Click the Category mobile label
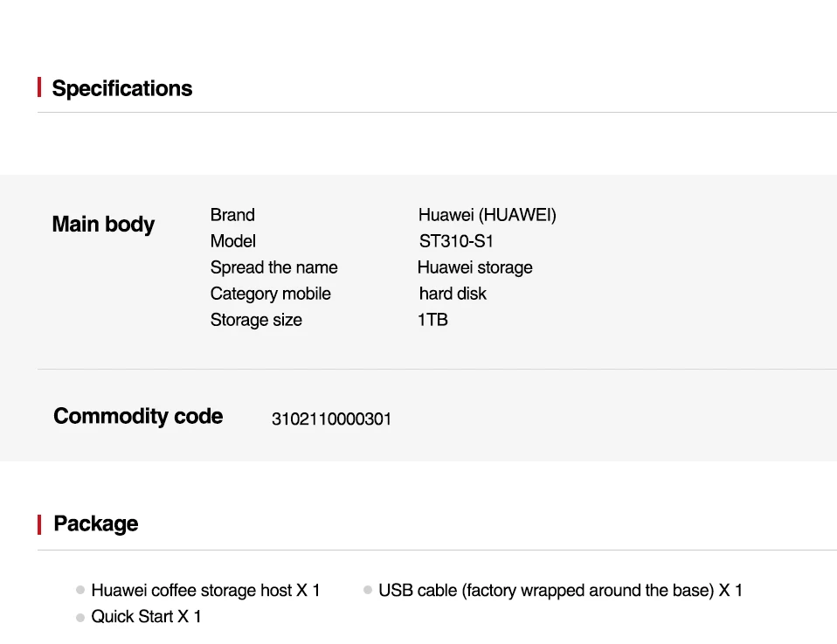The image size is (837, 644). (270, 294)
